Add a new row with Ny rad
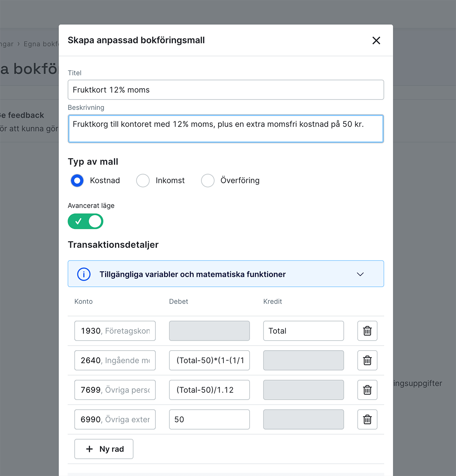The image size is (456, 476). pyautogui.click(x=104, y=449)
